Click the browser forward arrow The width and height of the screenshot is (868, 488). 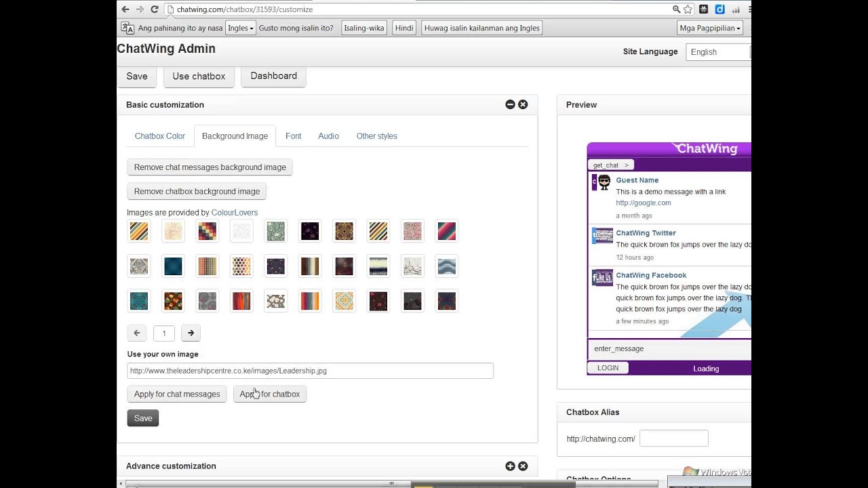tap(140, 9)
